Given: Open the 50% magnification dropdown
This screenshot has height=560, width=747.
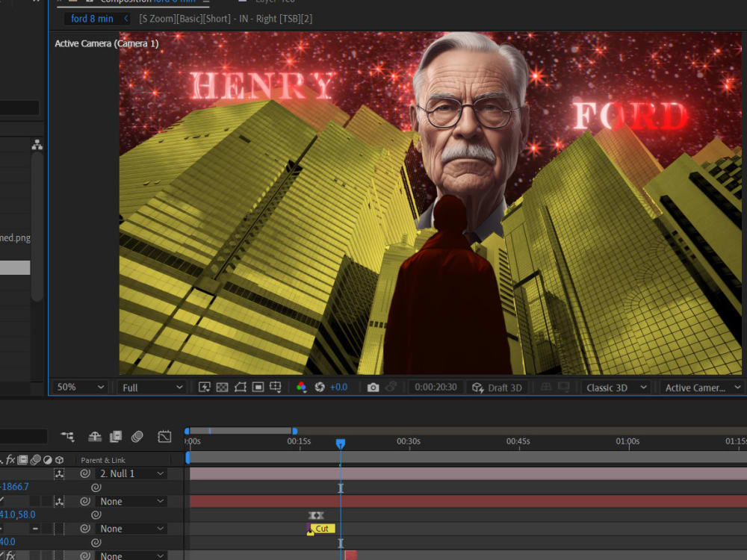Looking at the screenshot, I should (x=78, y=387).
